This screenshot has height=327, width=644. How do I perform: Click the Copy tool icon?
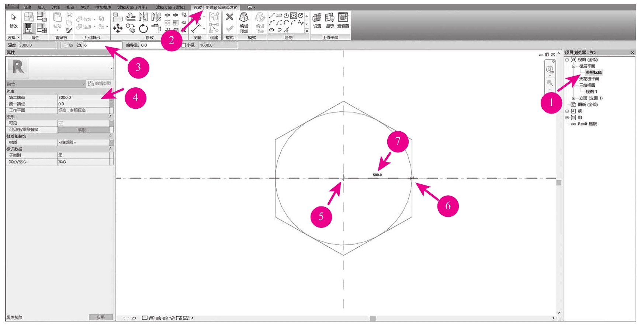(x=131, y=28)
